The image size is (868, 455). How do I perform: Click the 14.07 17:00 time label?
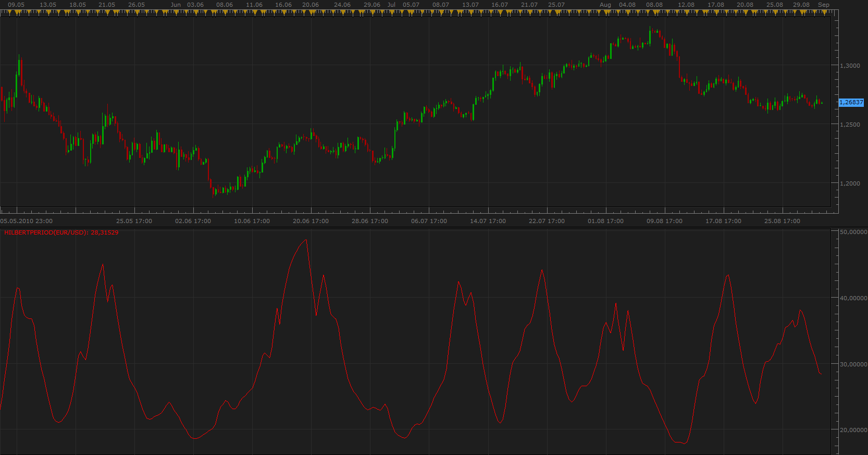(x=488, y=221)
